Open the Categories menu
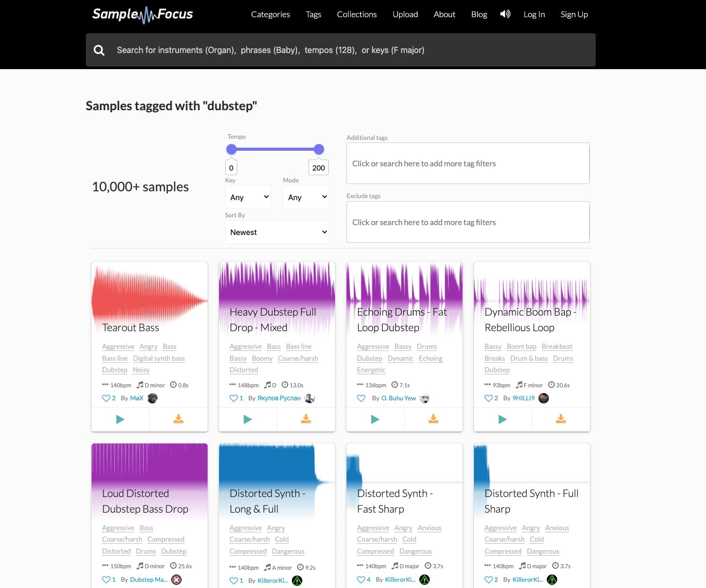This screenshot has height=588, width=706. tap(271, 15)
